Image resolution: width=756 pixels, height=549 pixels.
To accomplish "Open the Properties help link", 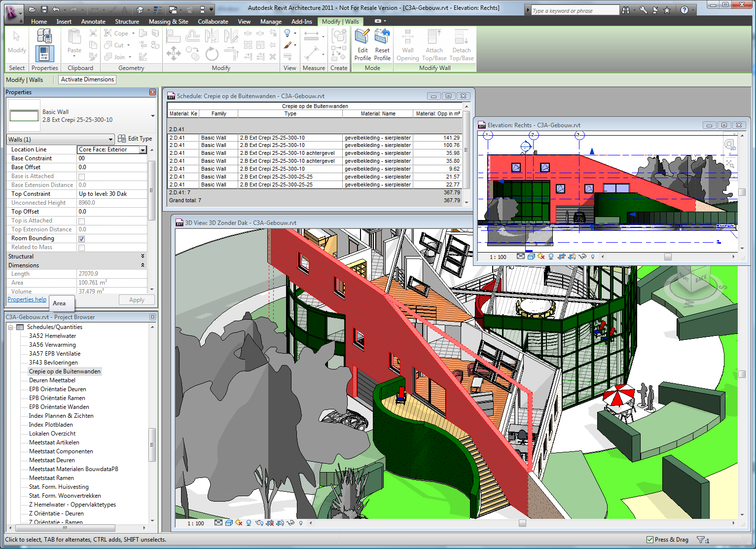I will [27, 299].
